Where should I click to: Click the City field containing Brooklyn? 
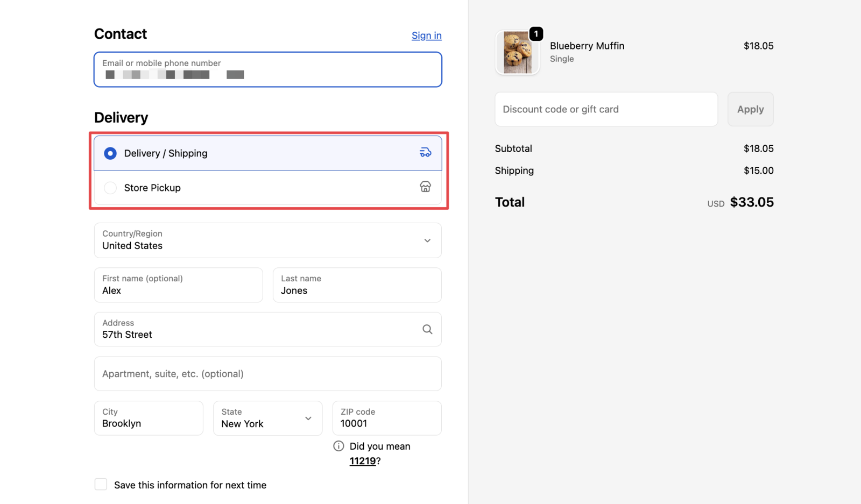point(149,418)
